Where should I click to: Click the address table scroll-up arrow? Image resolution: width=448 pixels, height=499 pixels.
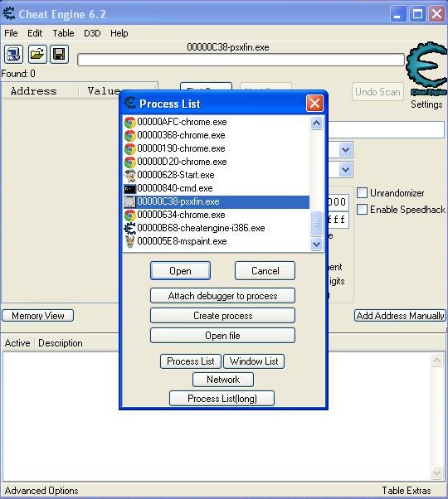point(436,361)
